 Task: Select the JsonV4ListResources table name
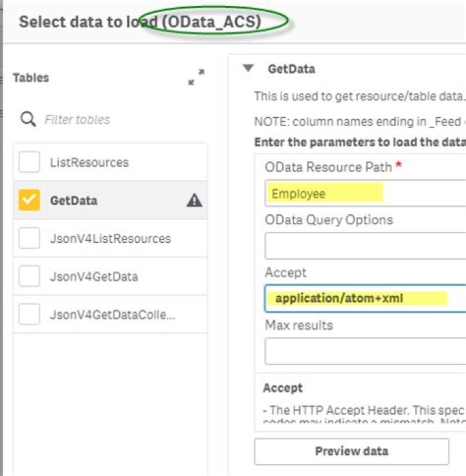point(111,238)
